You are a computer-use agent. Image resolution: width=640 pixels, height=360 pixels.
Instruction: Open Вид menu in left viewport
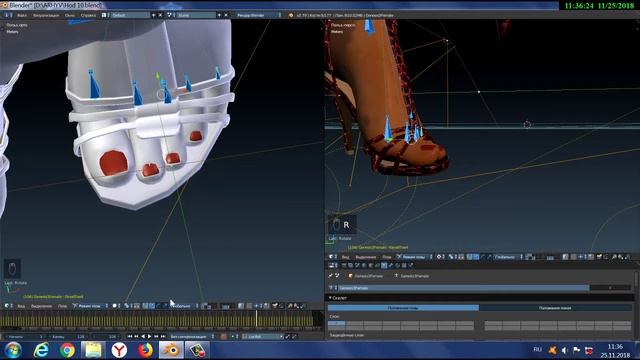pos(21,306)
